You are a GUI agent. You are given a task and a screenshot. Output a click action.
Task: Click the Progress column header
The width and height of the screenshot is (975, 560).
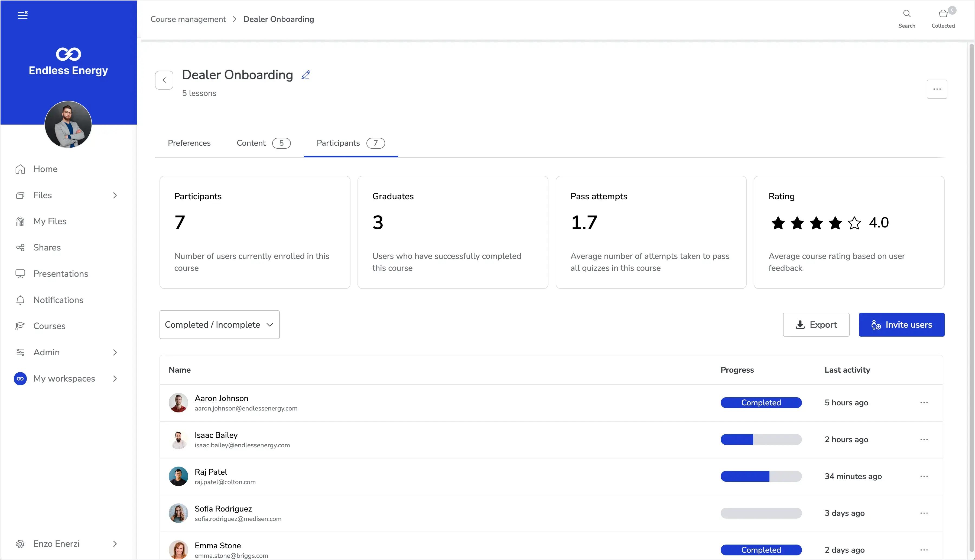[x=737, y=370]
